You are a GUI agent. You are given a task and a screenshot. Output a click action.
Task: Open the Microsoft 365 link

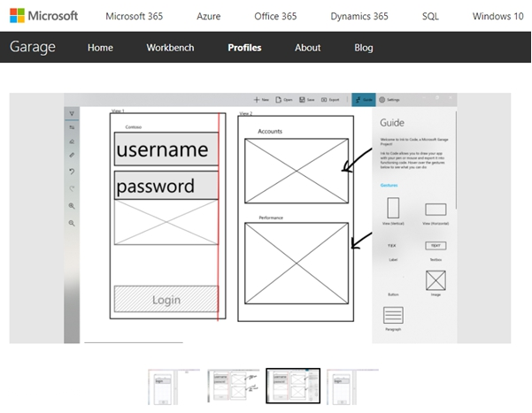tap(135, 16)
